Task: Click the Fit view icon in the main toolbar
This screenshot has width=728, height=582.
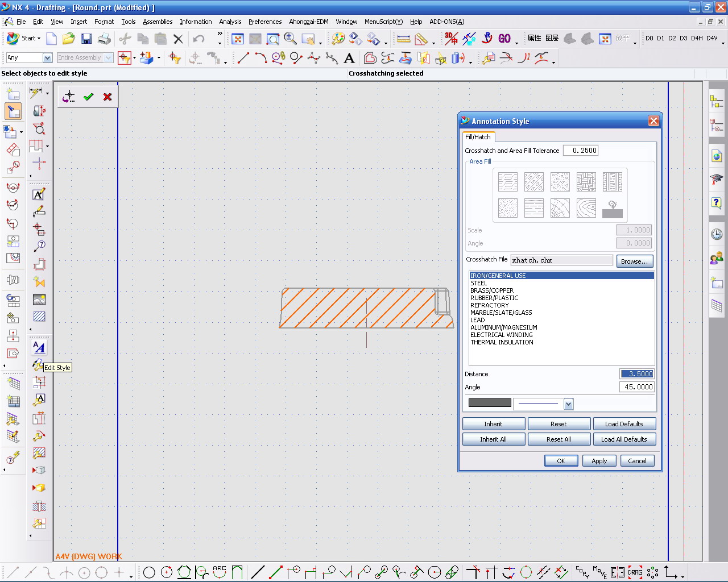Action: click(238, 39)
